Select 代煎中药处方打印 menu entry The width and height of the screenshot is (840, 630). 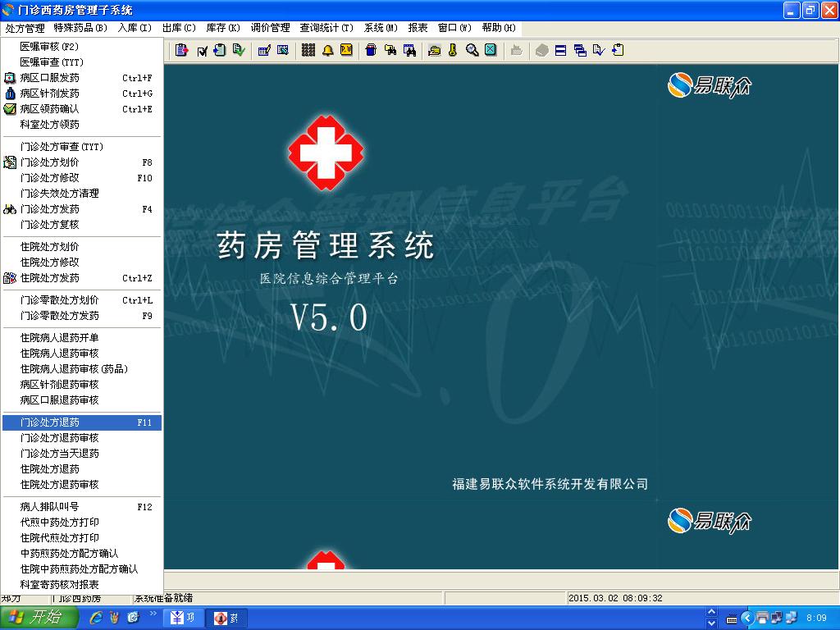pos(82,522)
